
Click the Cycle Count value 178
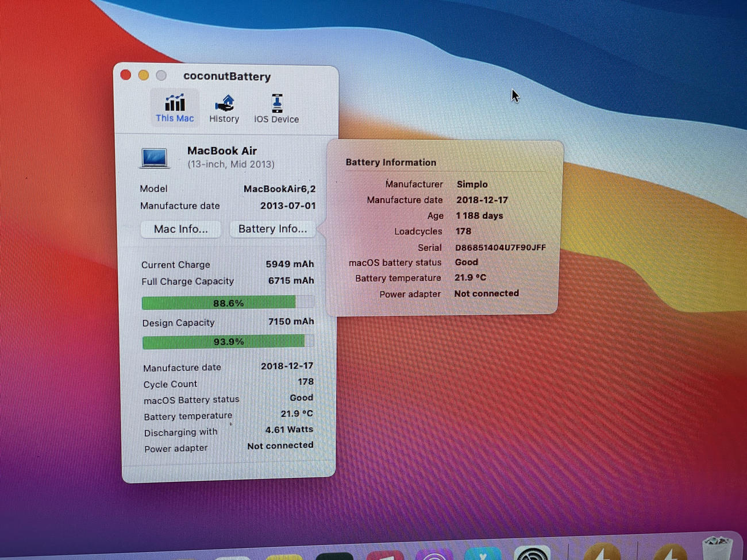(x=306, y=382)
